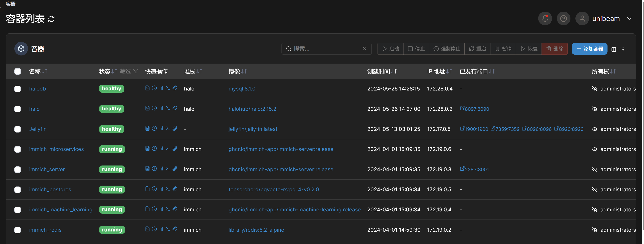Select the immich_redis row checkbox
The height and width of the screenshot is (244, 644).
tap(18, 230)
